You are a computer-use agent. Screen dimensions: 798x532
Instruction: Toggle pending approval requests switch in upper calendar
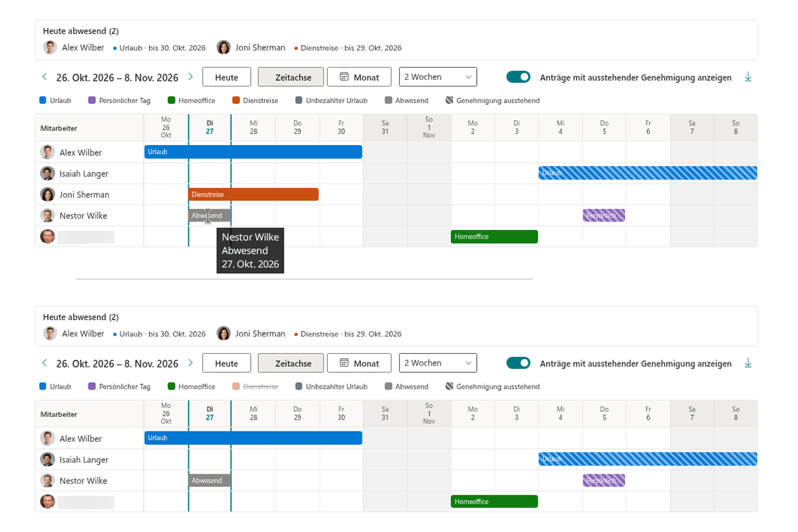point(519,77)
